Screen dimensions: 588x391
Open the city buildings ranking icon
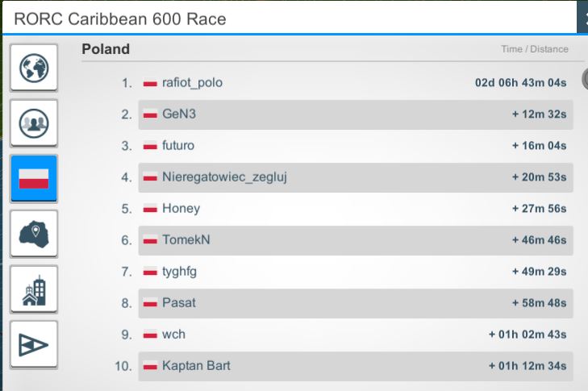34,289
